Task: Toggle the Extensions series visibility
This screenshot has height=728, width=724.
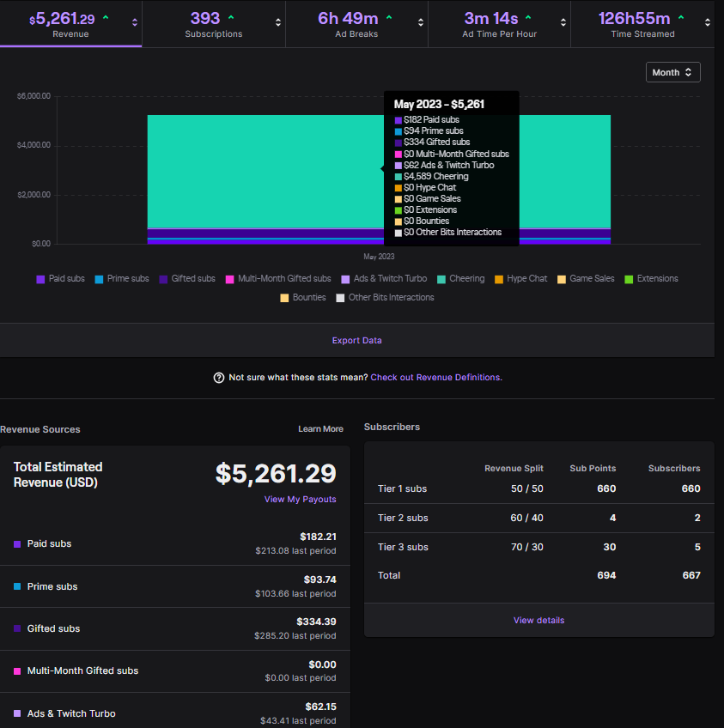Action: pyautogui.click(x=627, y=278)
